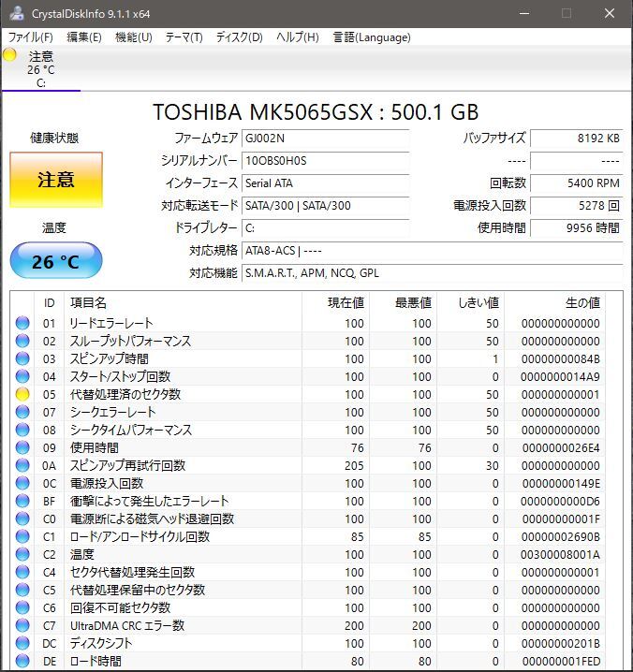The width and height of the screenshot is (633, 672).
Task: Open the 言語(Language) menu
Action: [372, 37]
